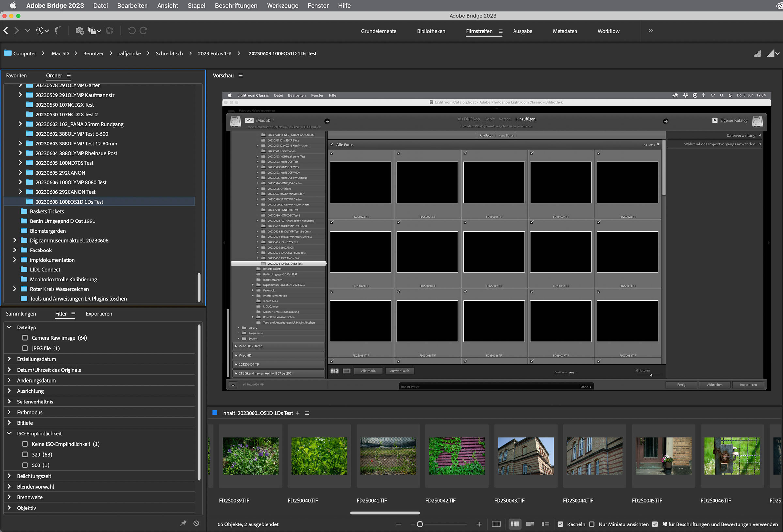
Task: Expand Roter Kreis Wasserzeichen folder
Action: (x=15, y=289)
